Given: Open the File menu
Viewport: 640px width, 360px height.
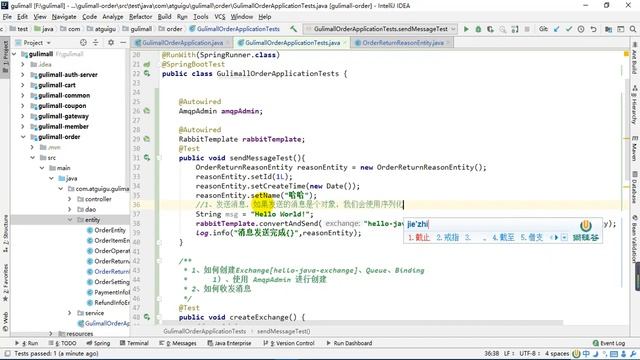Looking at the screenshot, I should 7,17.
